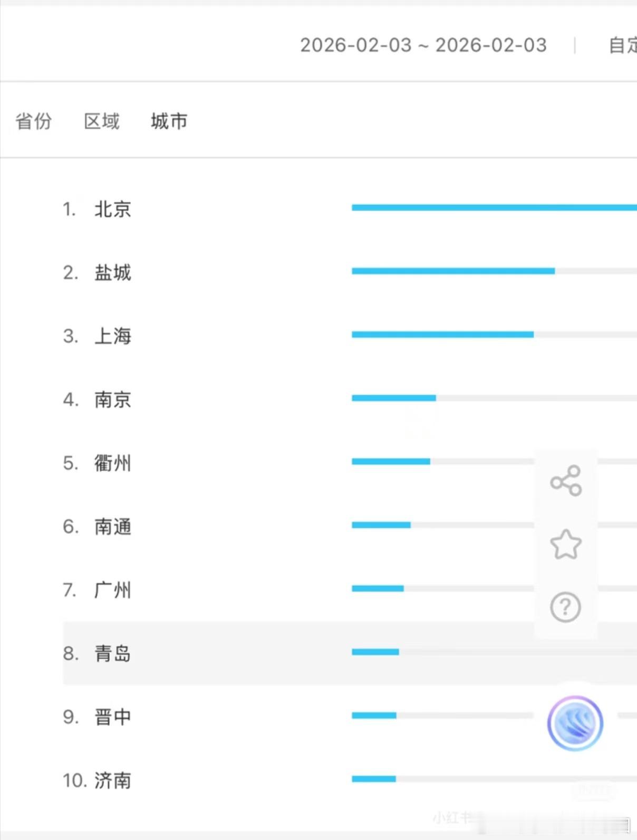Open the blue AI assistant orb

575,723
